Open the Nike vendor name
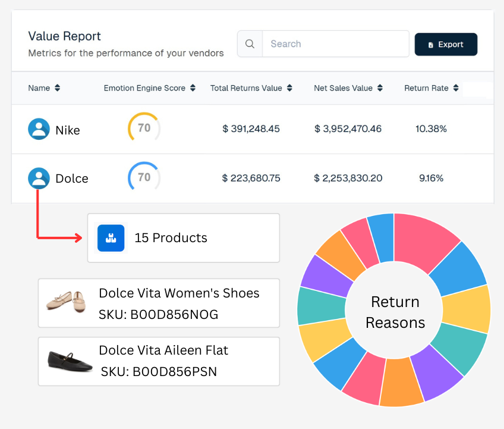 (68, 130)
